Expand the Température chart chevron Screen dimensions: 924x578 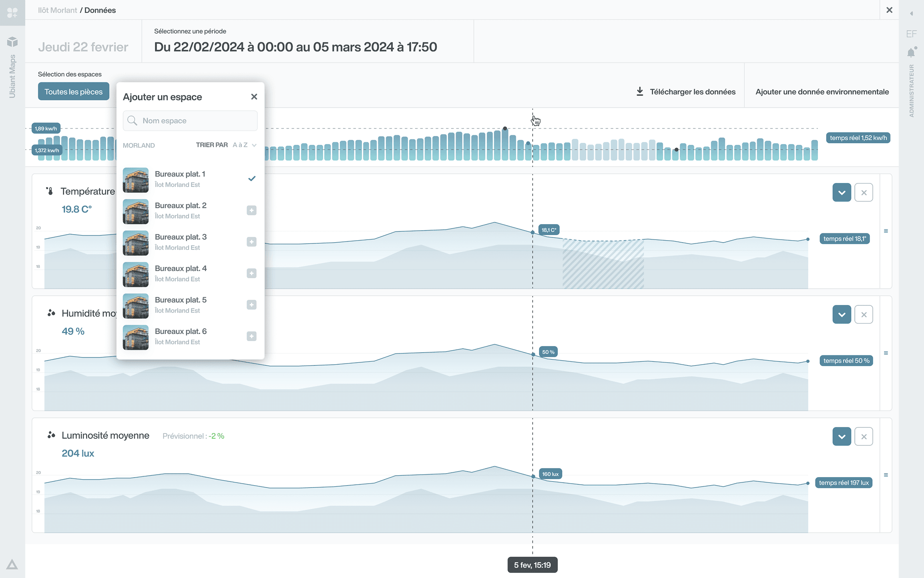842,193
